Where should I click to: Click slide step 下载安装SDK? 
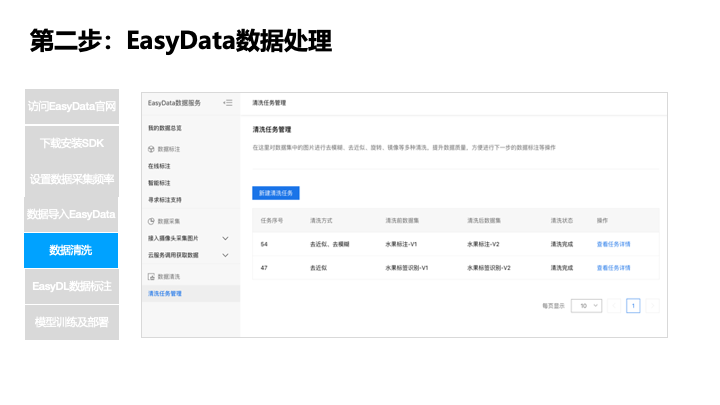click(x=72, y=143)
